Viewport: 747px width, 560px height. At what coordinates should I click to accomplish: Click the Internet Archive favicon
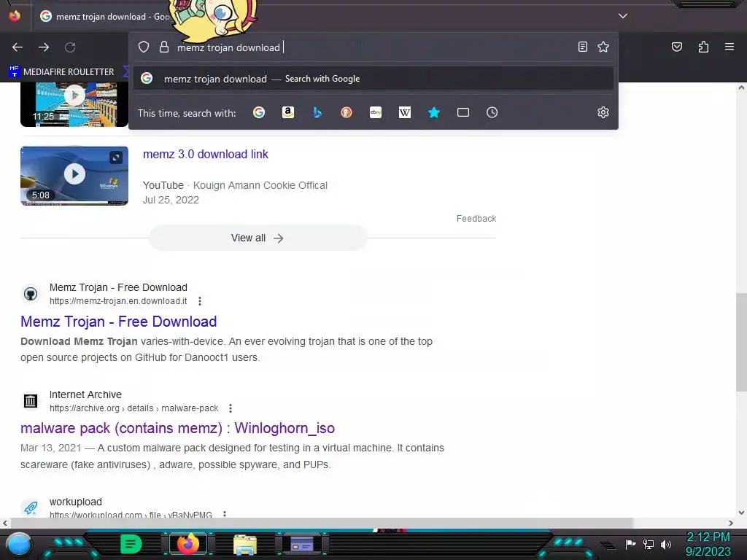pos(31,401)
